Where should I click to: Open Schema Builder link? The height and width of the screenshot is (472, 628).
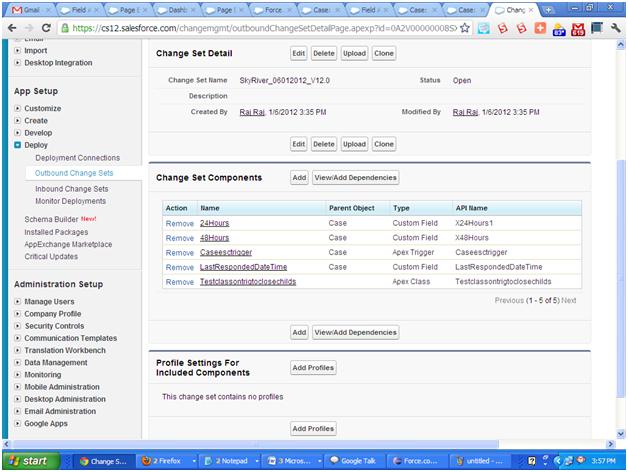[51, 219]
